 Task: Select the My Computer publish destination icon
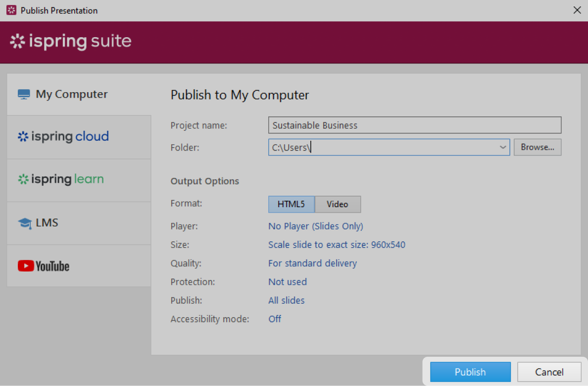tap(23, 94)
